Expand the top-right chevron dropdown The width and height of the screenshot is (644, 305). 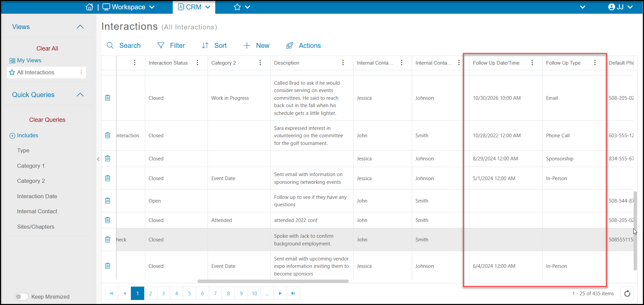click(583, 7)
